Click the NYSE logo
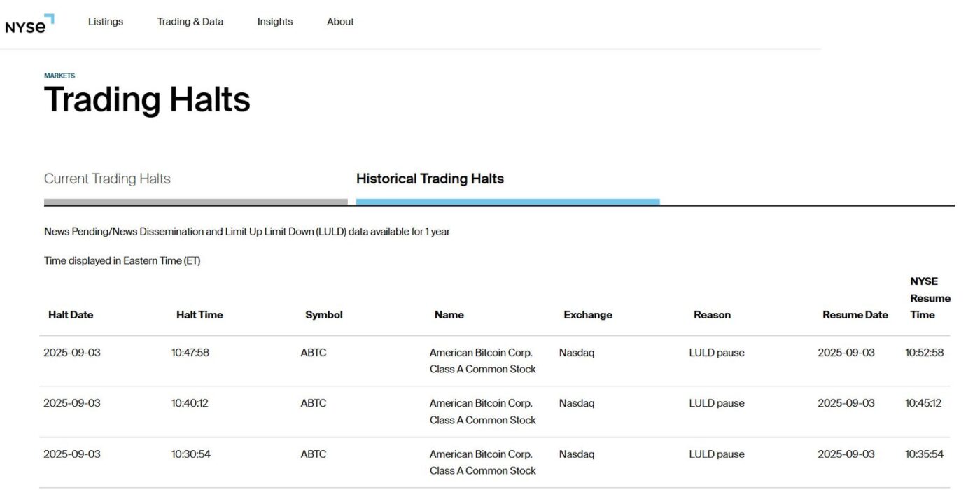Image resolution: width=980 pixels, height=490 pixels. 29,23
